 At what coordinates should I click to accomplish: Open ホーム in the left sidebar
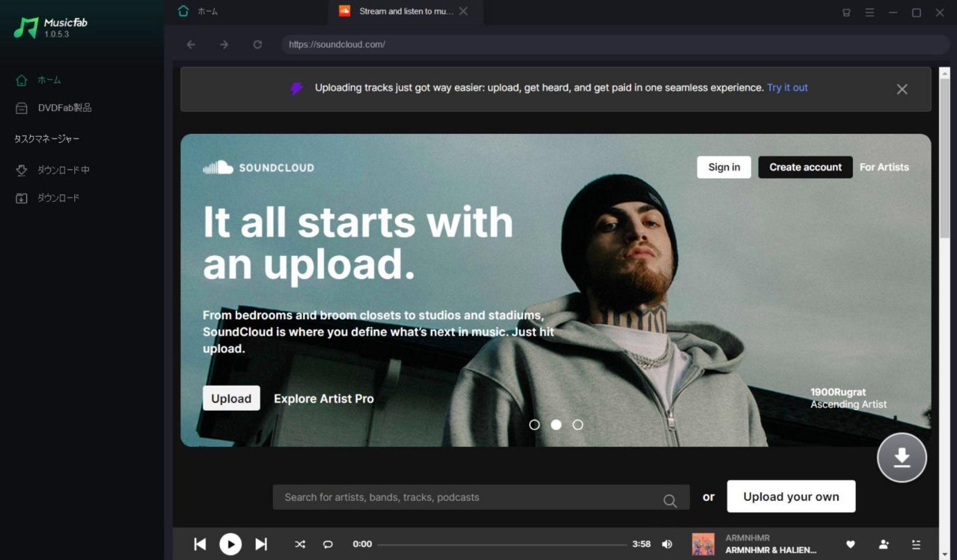[x=49, y=80]
